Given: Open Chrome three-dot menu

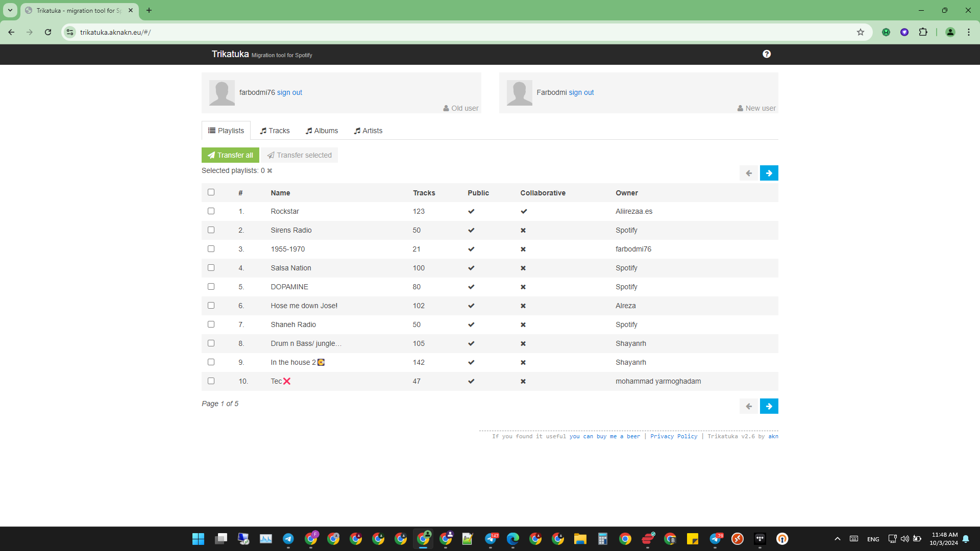Looking at the screenshot, I should tap(969, 32).
